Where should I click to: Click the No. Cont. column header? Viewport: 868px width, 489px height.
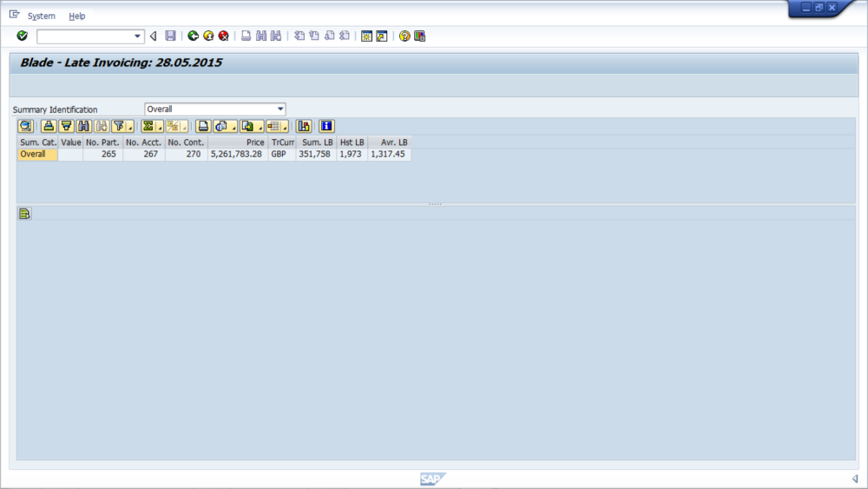click(186, 142)
